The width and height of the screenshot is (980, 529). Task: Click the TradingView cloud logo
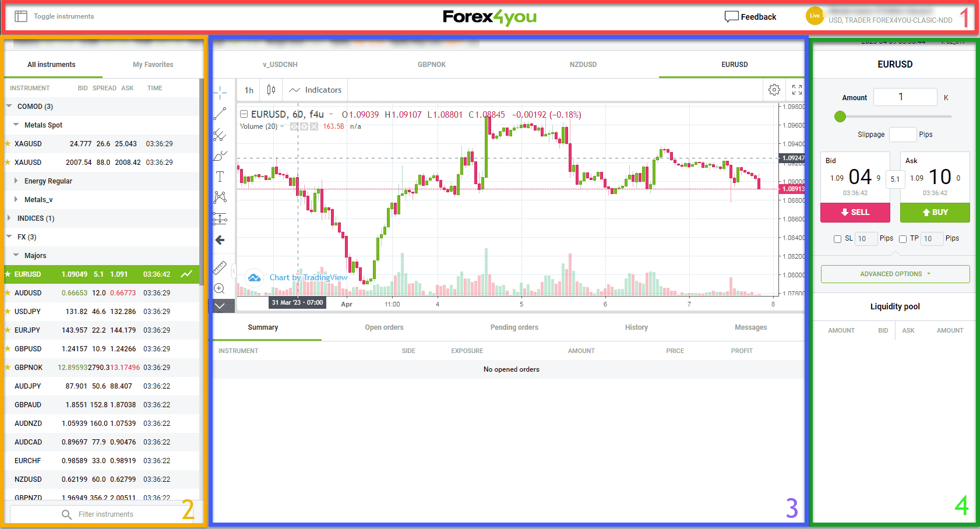[255, 277]
